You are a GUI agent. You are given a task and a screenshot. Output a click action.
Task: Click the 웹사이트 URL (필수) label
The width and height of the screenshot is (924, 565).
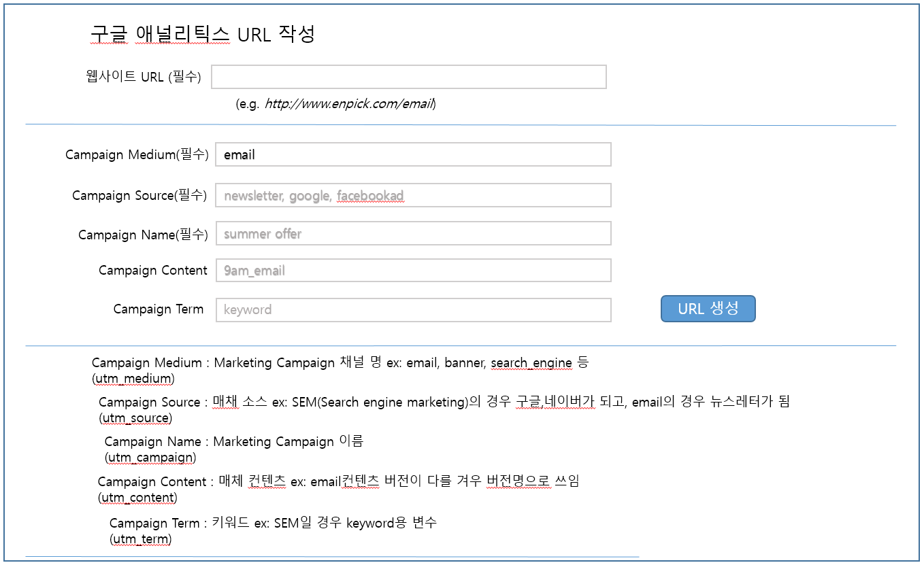pyautogui.click(x=144, y=77)
